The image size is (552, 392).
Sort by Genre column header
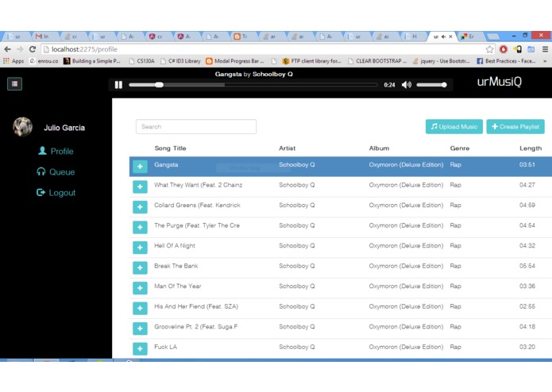459,148
